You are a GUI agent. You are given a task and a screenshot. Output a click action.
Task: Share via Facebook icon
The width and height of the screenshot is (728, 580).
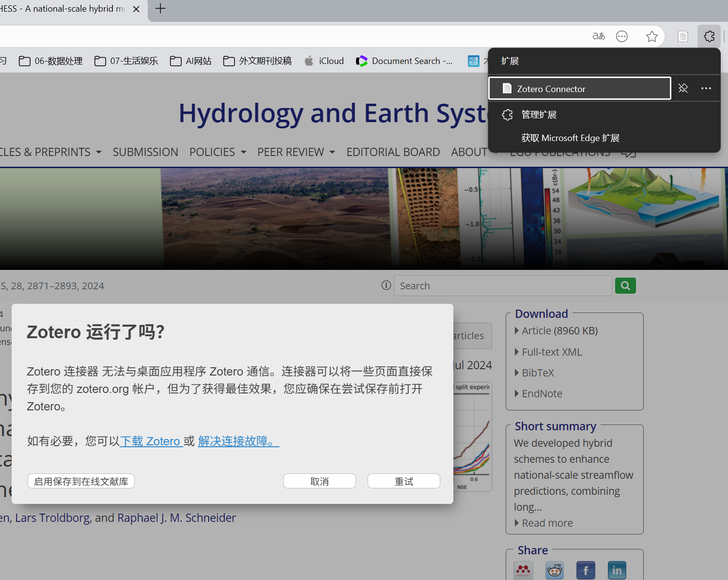[586, 570]
